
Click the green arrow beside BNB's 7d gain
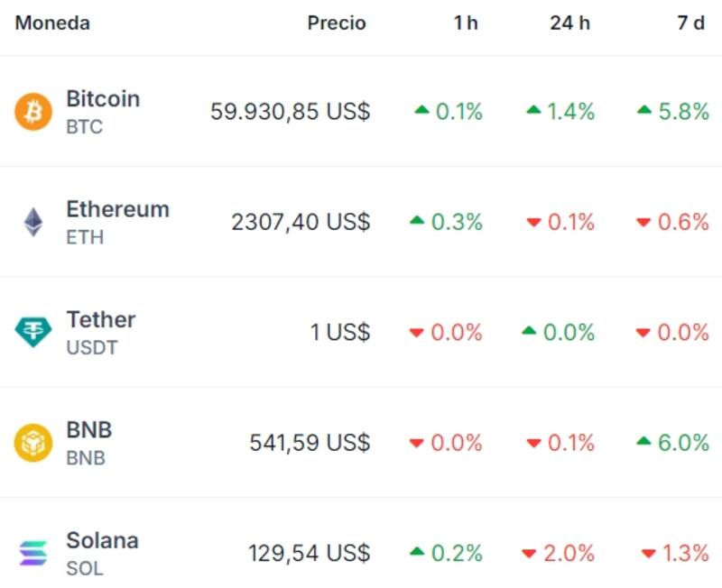click(x=646, y=443)
